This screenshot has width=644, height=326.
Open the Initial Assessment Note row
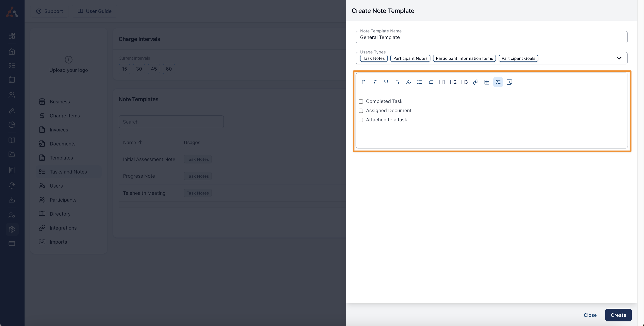click(x=232, y=159)
